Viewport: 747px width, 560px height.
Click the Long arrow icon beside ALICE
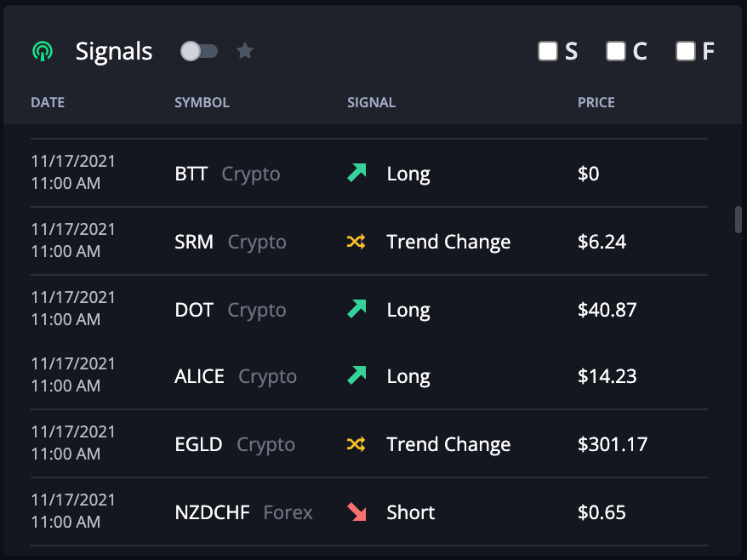[x=356, y=375]
